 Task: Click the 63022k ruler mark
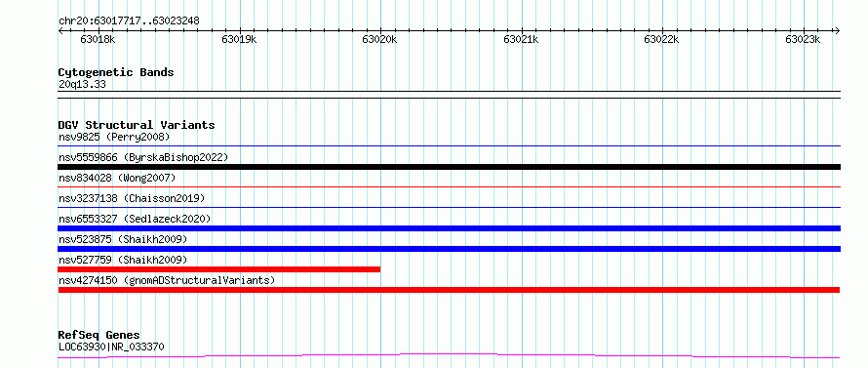click(x=662, y=39)
